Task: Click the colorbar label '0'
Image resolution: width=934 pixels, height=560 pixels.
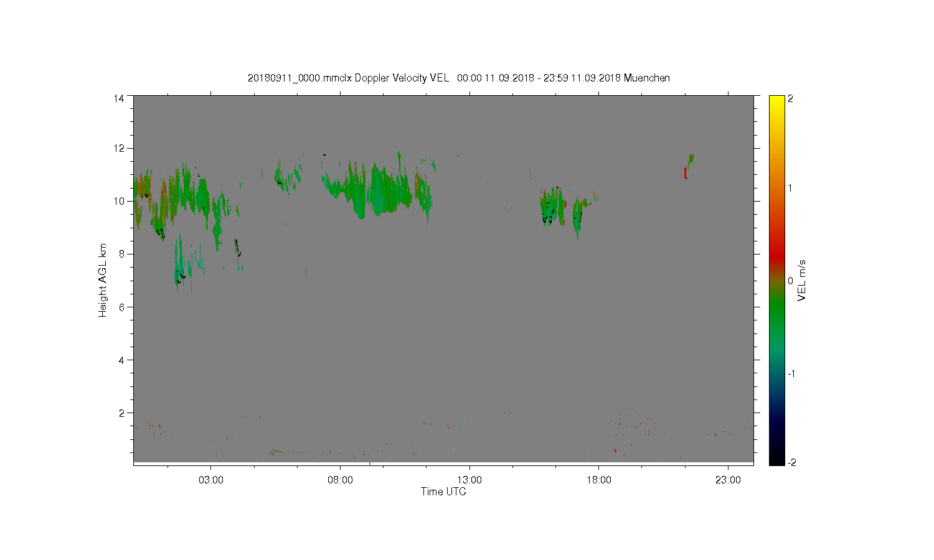Action: (x=790, y=281)
